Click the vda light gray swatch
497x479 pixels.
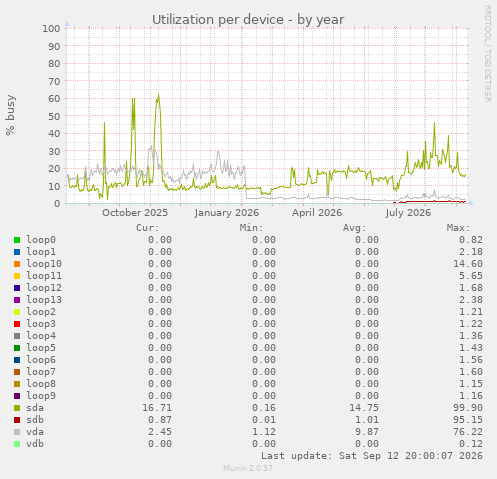pyautogui.click(x=17, y=432)
